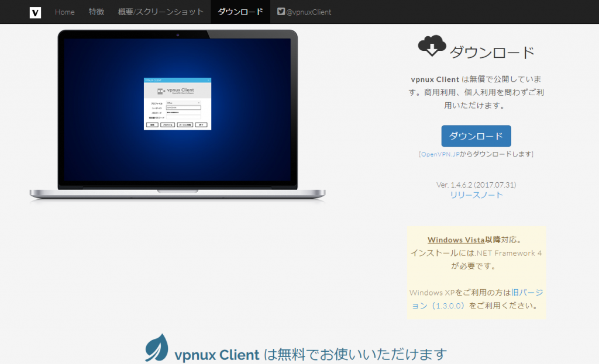Select ダウンロード nav tab
Image resolution: width=599 pixels, height=364 pixels.
[x=240, y=12]
